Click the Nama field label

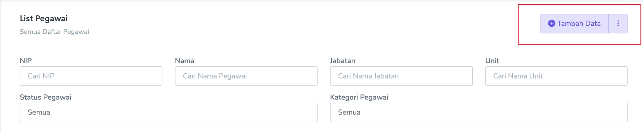coord(184,61)
